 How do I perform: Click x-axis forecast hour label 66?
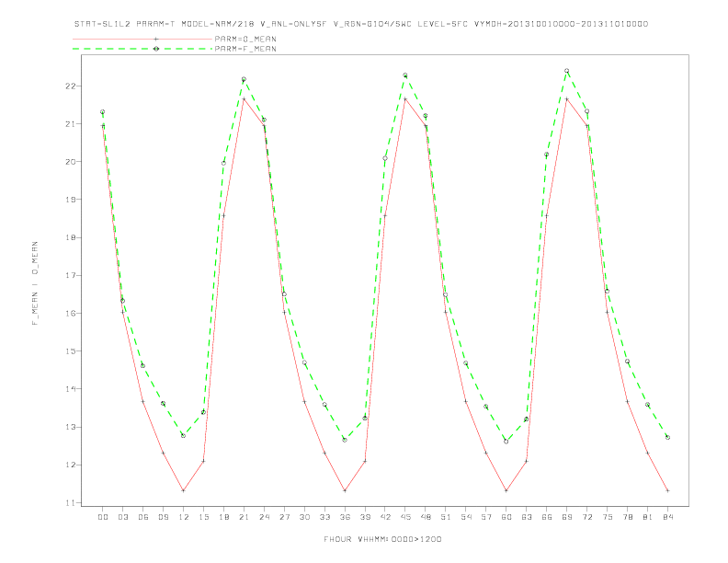click(x=547, y=517)
